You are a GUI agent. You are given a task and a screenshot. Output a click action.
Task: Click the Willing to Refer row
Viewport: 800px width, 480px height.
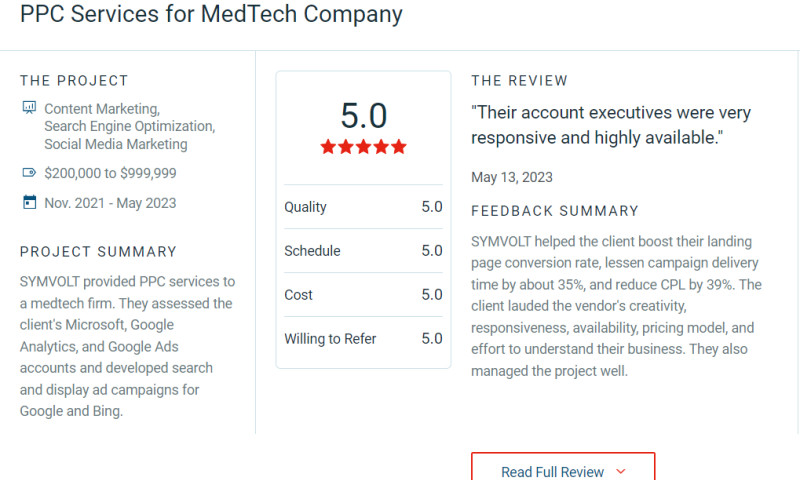tap(363, 339)
